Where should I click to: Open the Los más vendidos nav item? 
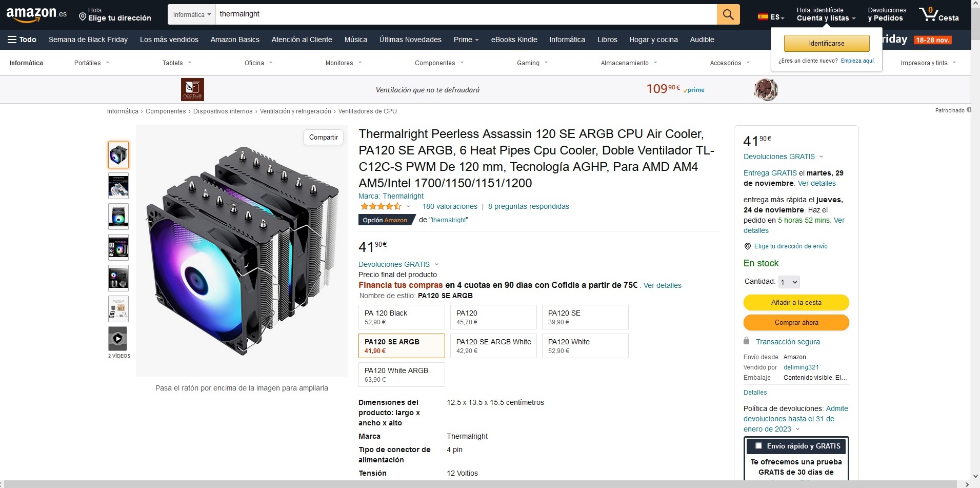(169, 40)
